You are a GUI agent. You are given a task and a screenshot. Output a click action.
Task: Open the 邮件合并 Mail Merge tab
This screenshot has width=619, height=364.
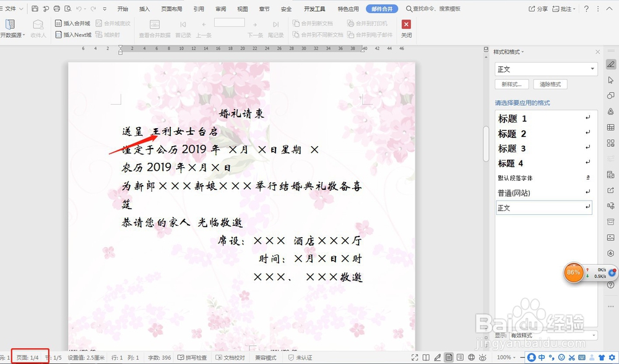click(x=382, y=9)
